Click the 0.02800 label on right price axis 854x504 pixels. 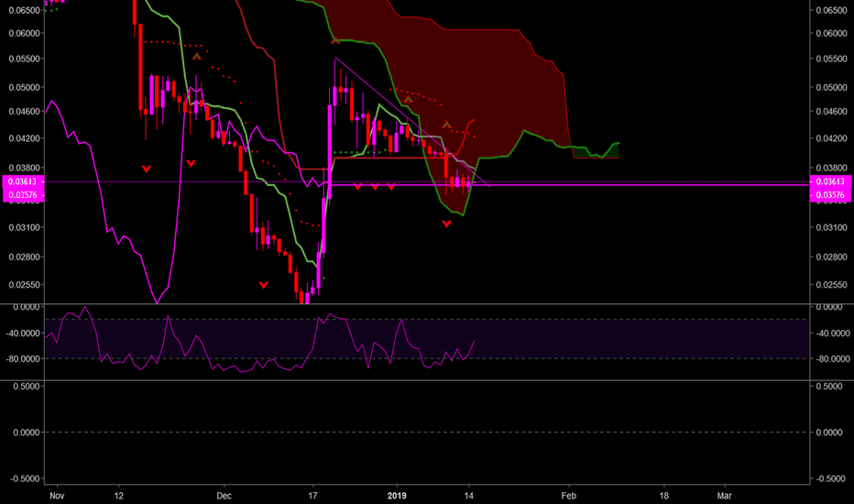coord(831,257)
